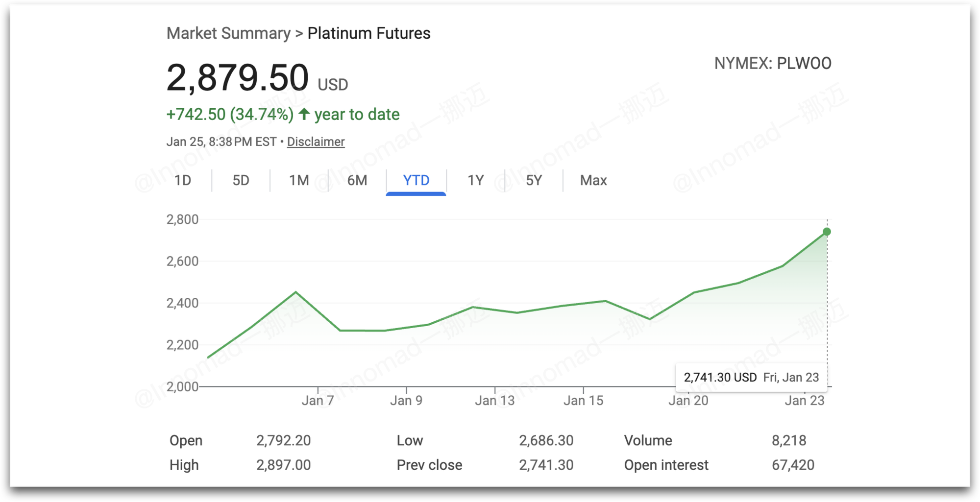Click the 2,879.50 current price

(238, 78)
